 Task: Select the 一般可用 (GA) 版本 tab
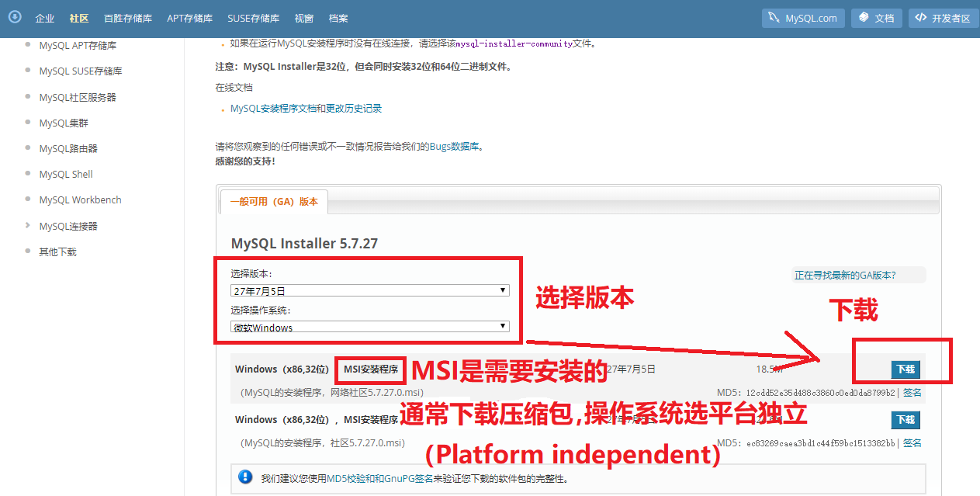tap(274, 201)
